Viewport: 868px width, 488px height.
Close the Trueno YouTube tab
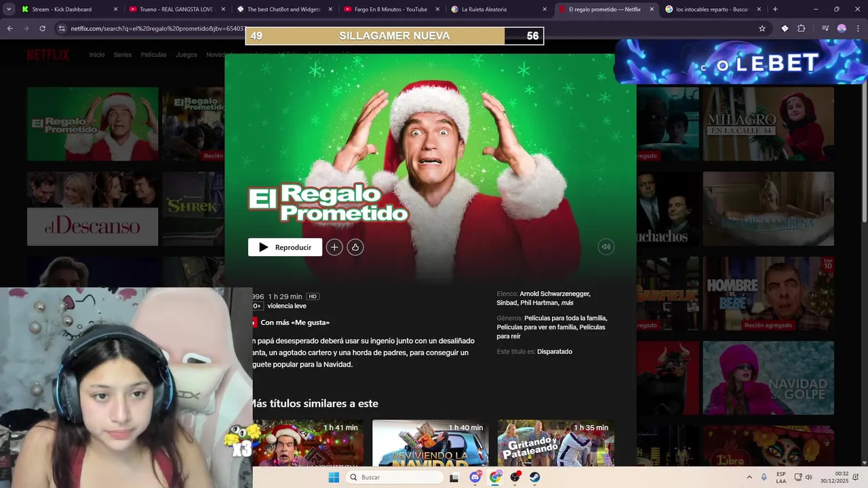[222, 9]
